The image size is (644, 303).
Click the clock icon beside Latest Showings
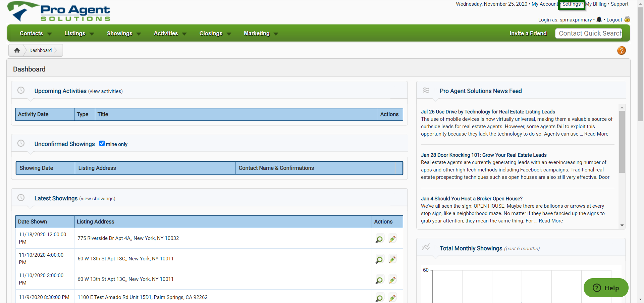pyautogui.click(x=21, y=198)
